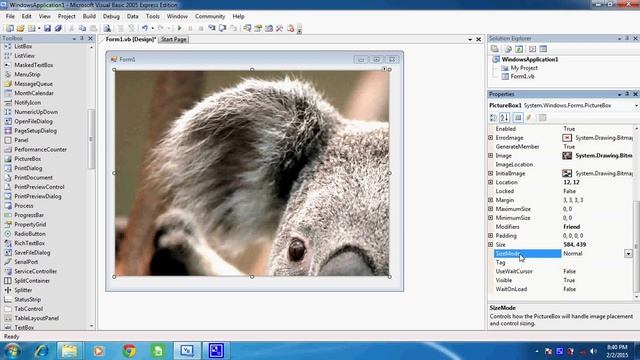Open the Build menu
The image size is (640, 360).
click(89, 16)
